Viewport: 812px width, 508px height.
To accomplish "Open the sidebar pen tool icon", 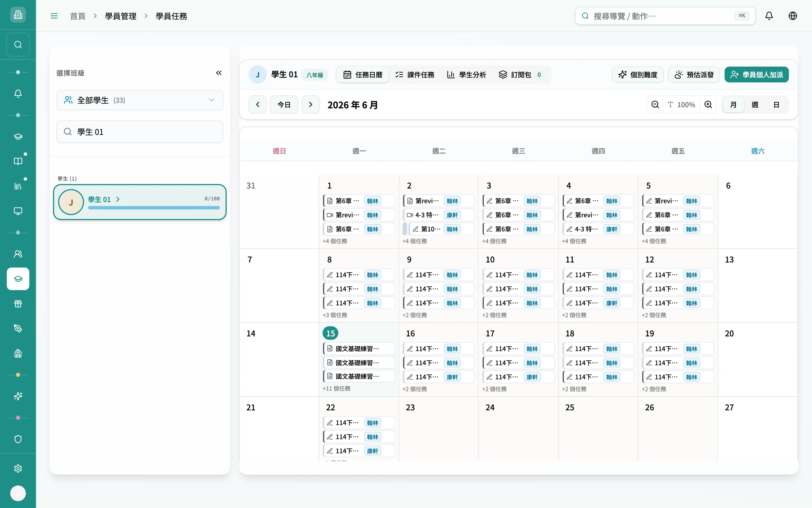I will click(x=18, y=329).
